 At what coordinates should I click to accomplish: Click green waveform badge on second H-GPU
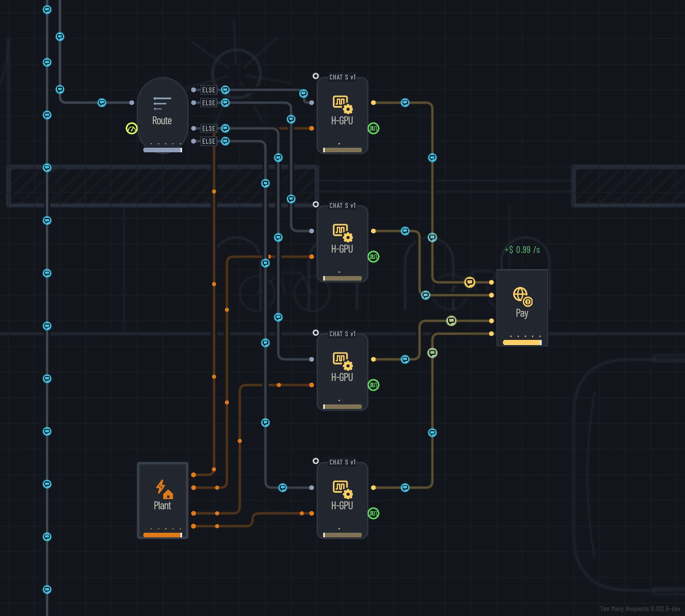[x=373, y=257]
